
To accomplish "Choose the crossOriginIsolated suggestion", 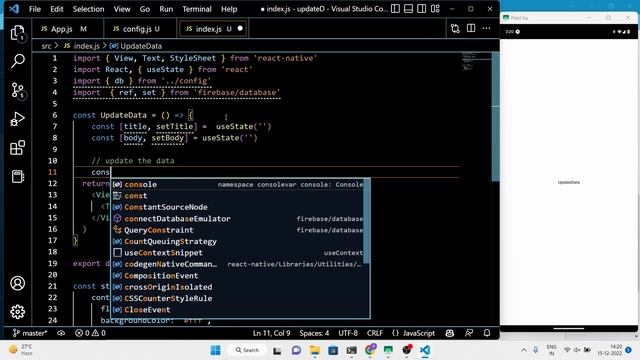I will [x=238, y=287].
